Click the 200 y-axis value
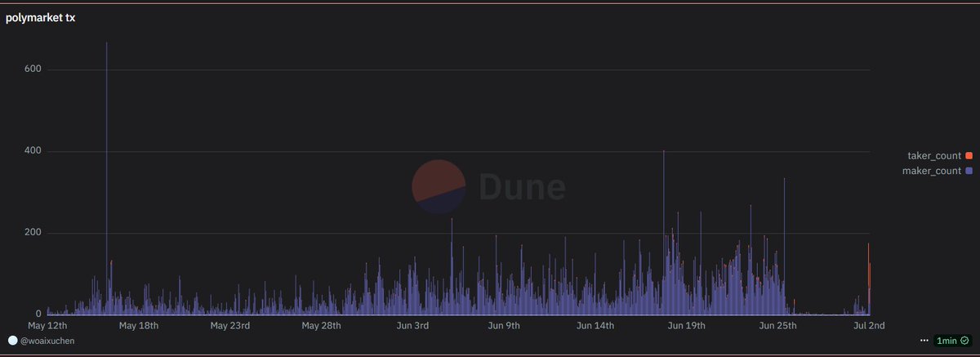 point(33,233)
